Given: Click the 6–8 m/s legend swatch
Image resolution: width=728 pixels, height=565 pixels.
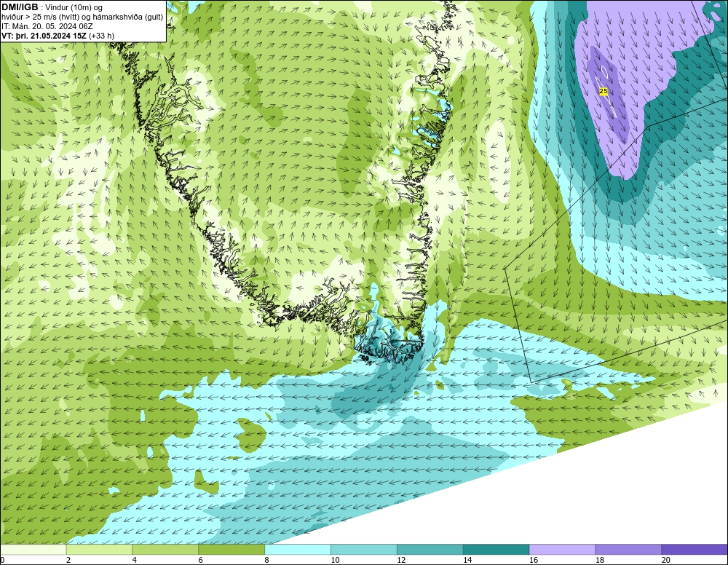Looking at the screenshot, I should point(232,550).
